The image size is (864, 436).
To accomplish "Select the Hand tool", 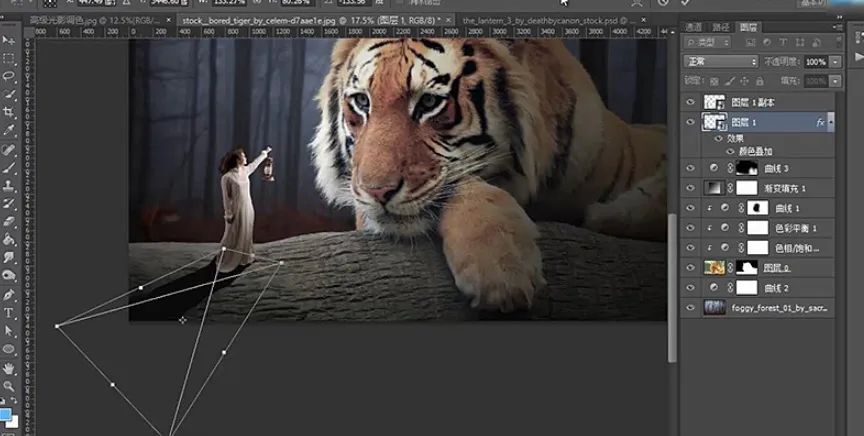I will 9,367.
